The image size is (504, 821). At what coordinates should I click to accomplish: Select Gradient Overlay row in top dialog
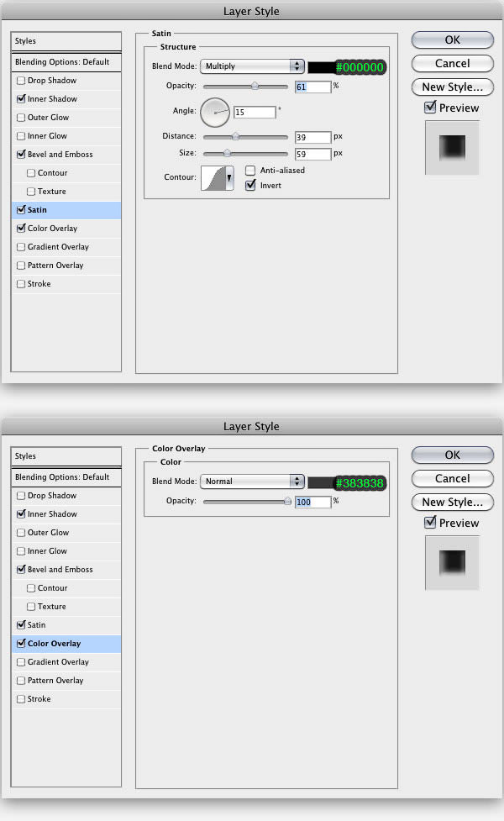(66, 246)
